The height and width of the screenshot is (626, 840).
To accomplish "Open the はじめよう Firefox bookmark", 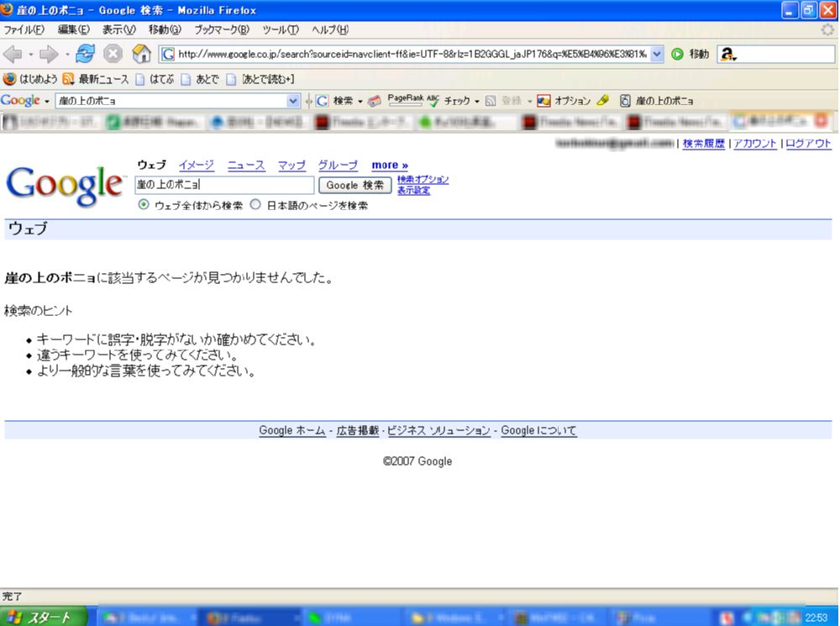I will (30, 79).
